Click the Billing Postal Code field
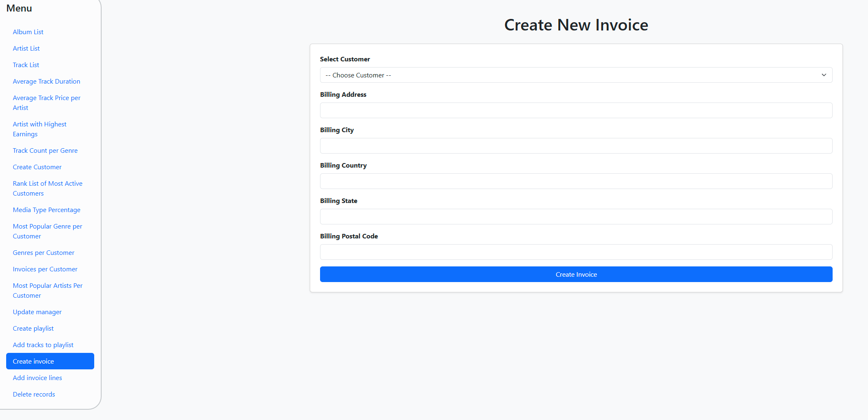Viewport: 868px width, 420px height. tap(576, 252)
